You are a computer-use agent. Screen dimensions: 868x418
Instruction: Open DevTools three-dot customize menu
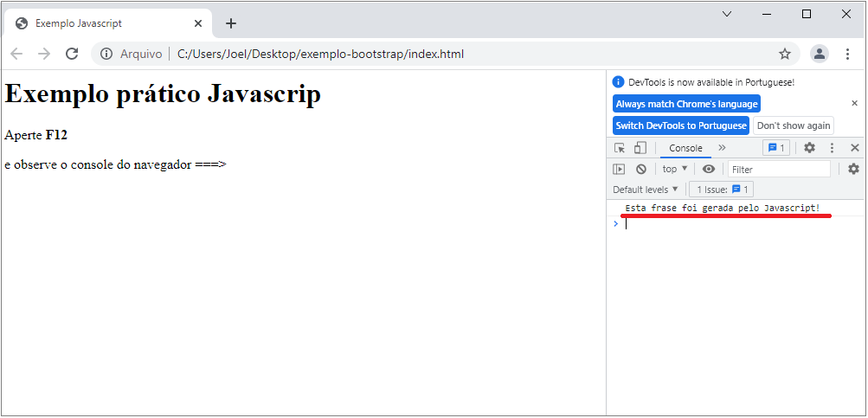tap(832, 148)
